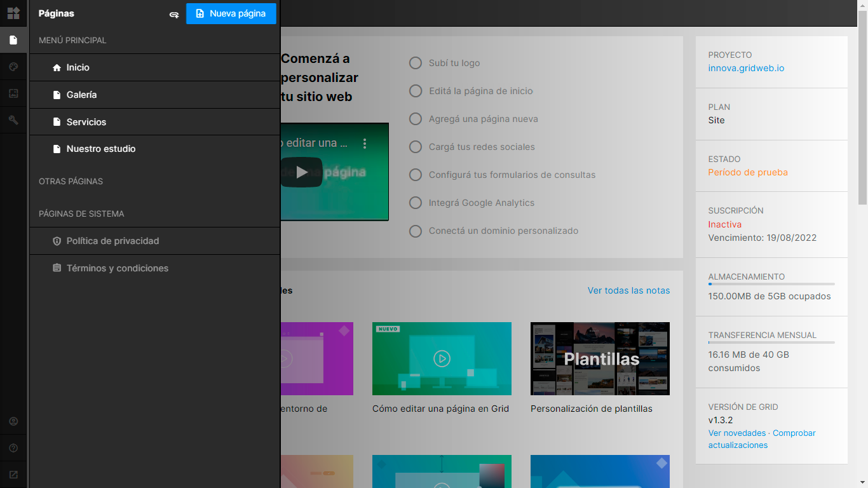Open the media images sidebar icon

coord(13,93)
